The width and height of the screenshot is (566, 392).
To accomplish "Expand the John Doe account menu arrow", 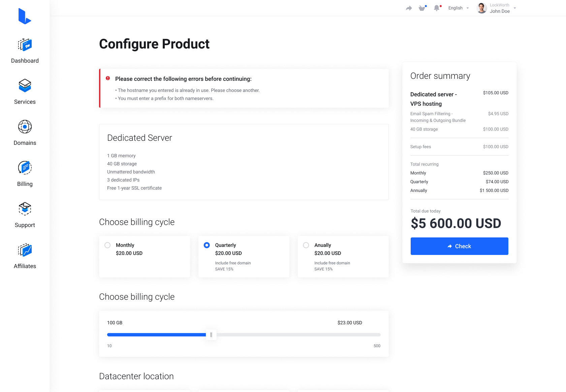I will [515, 8].
